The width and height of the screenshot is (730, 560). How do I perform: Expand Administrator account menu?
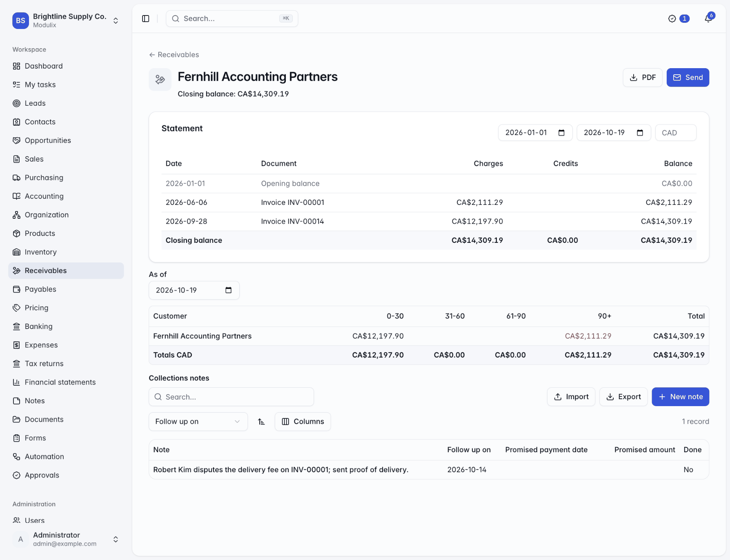tap(66, 539)
